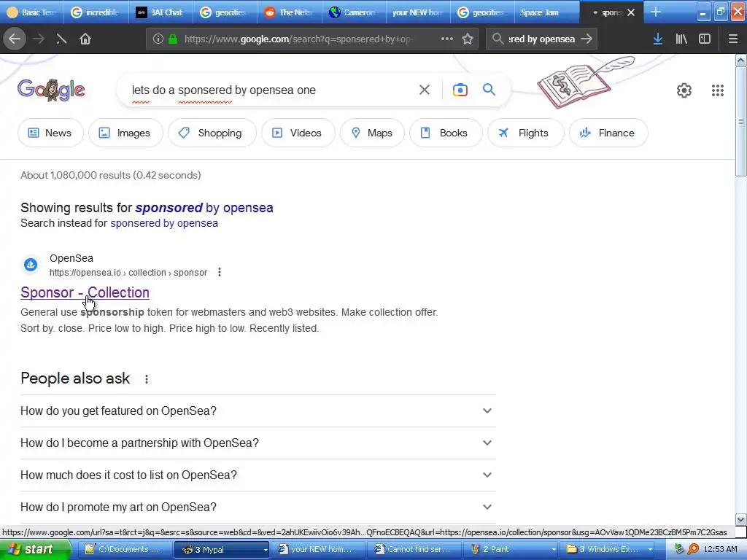Viewport: 747px width, 560px height.
Task: Open the Mypal taskbar group
Action: click(x=222, y=549)
